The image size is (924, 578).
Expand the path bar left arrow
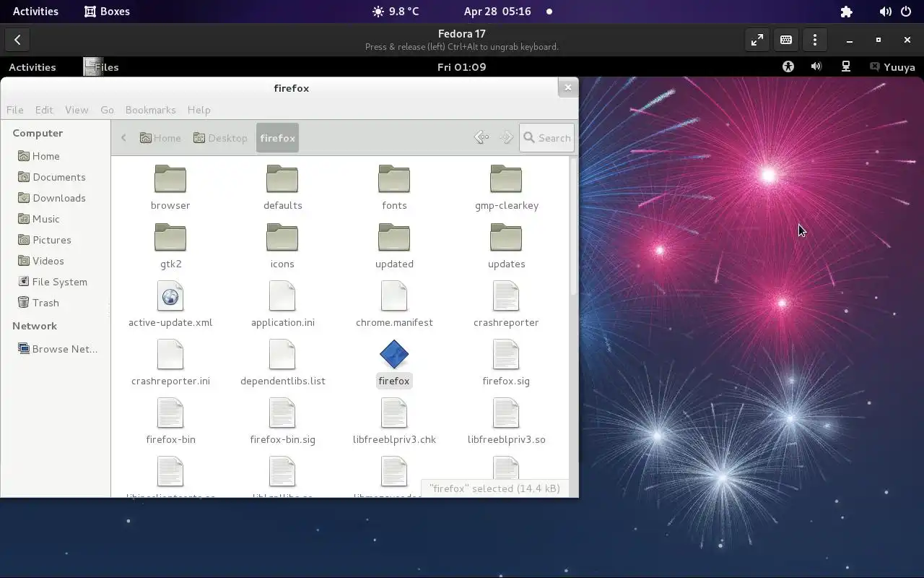pos(123,137)
